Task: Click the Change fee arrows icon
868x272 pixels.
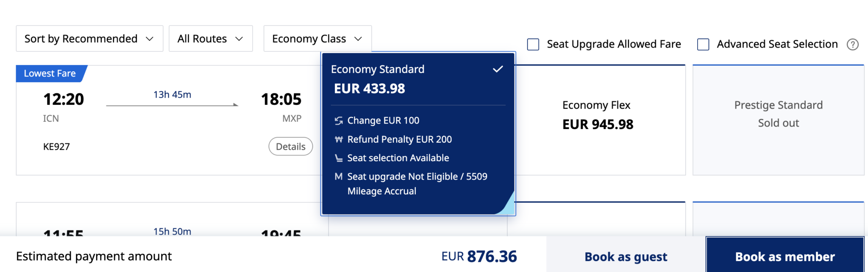Action: (339, 121)
